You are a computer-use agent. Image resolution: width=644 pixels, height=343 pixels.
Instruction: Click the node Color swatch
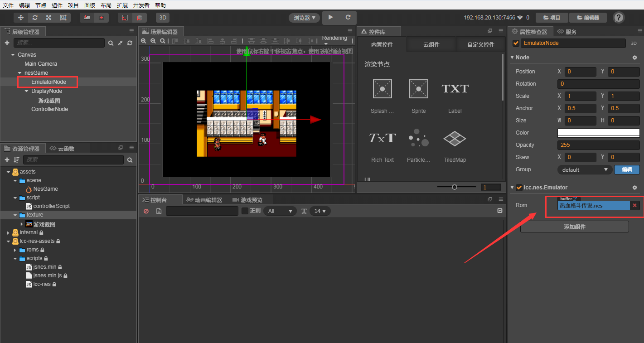coord(598,133)
